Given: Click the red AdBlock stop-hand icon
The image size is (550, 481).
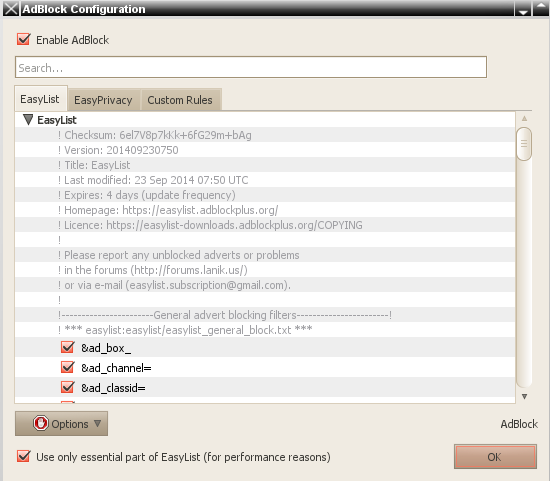Looking at the screenshot, I should [41, 423].
